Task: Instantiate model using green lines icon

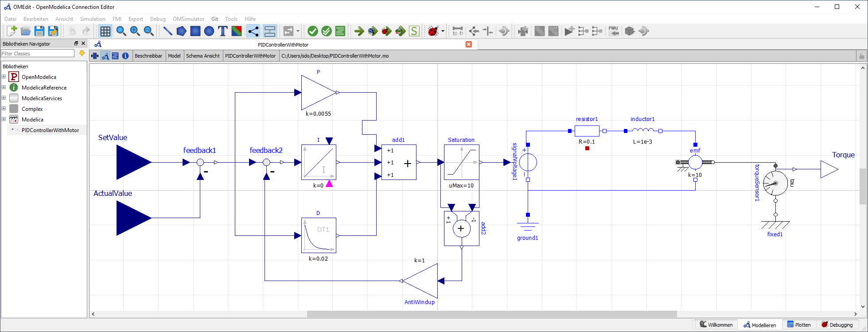Action: coord(340,31)
